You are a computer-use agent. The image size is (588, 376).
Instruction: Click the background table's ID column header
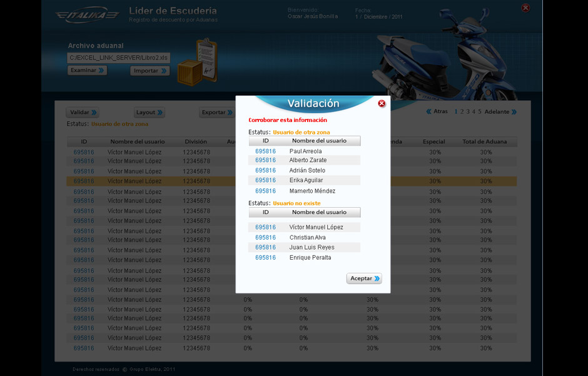pos(84,141)
